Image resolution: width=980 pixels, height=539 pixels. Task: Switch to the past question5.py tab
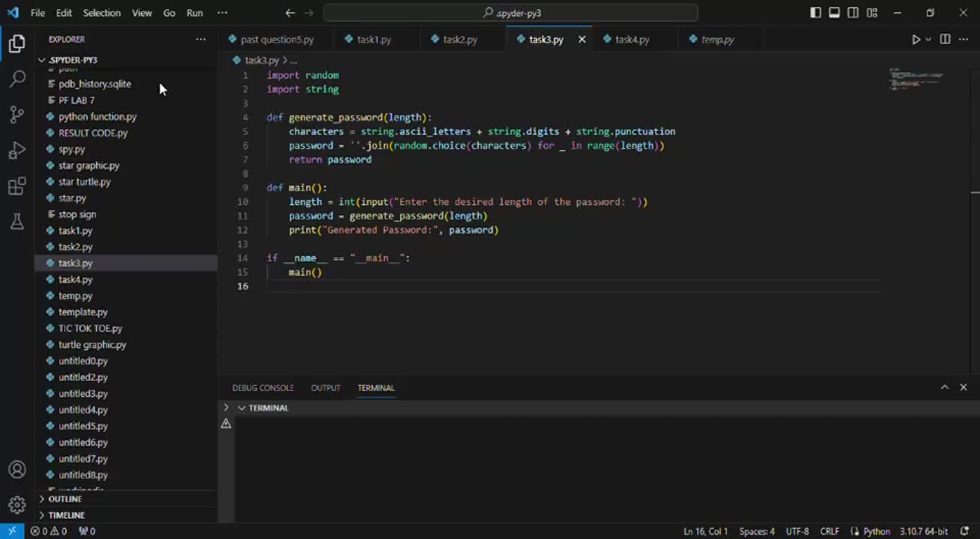point(277,40)
